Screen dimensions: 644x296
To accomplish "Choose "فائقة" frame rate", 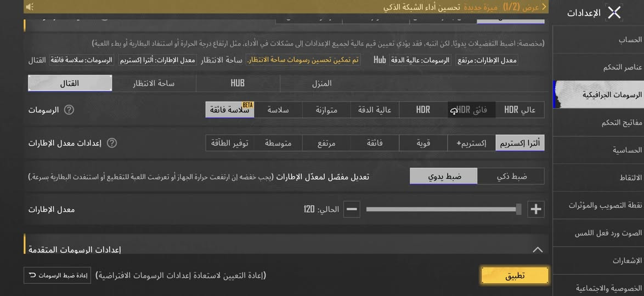I will coord(375,143).
